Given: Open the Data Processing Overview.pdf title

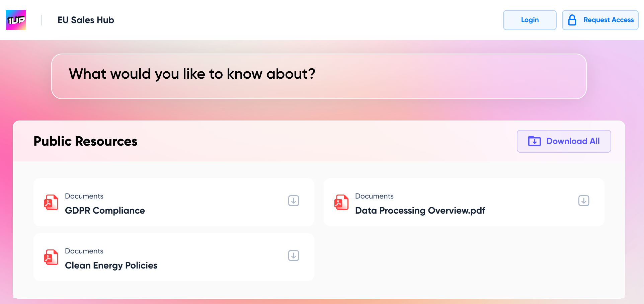Looking at the screenshot, I should click(x=420, y=211).
